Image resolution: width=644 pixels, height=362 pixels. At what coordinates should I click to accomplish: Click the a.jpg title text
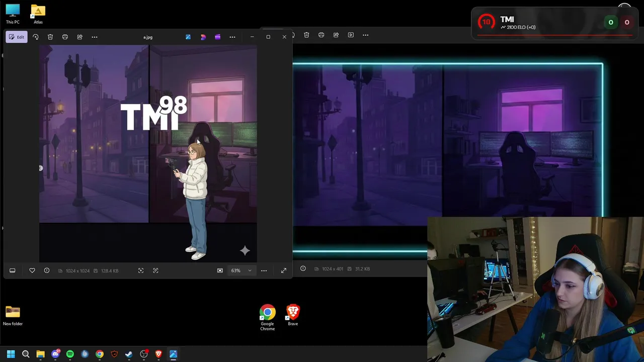147,37
